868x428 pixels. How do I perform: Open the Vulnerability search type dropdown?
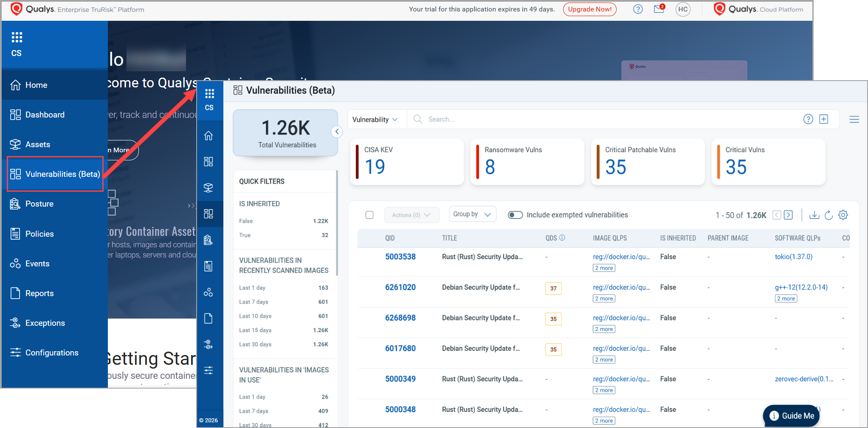[x=375, y=120]
